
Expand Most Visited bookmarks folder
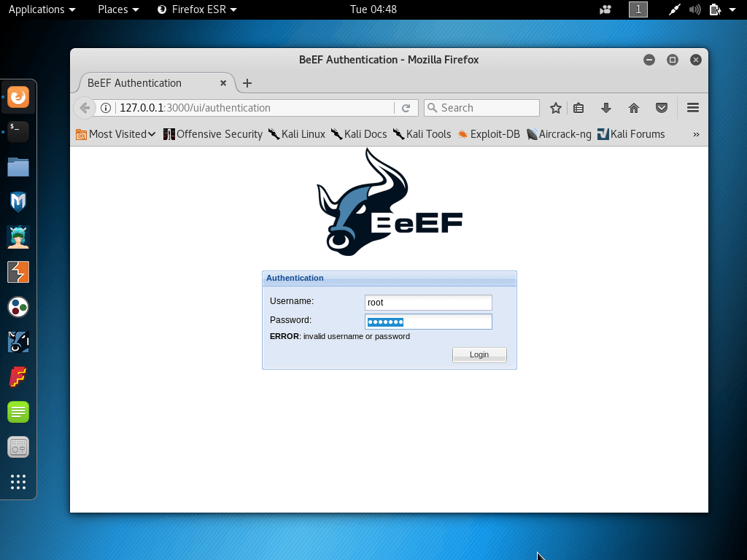tap(116, 134)
